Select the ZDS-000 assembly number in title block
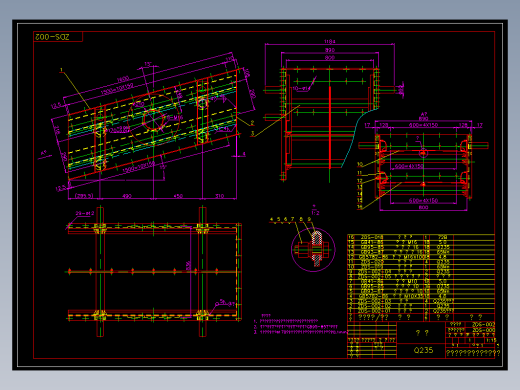Viewport: 520px width, 390px height. pos(483,330)
